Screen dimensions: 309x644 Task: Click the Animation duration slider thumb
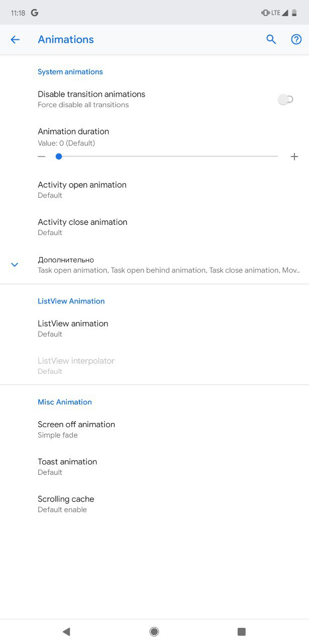[x=59, y=156]
